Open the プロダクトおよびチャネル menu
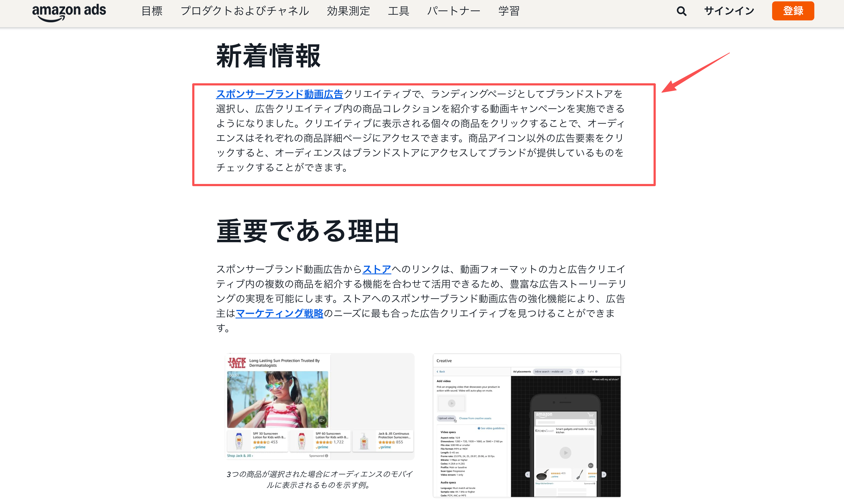 click(x=245, y=11)
